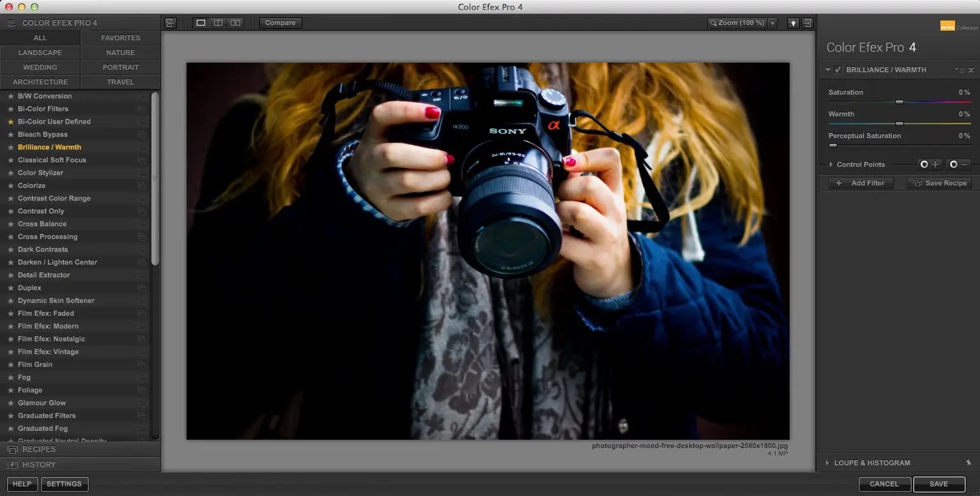Select the WEDDING category tab
Viewport: 980px width, 496px height.
40,67
